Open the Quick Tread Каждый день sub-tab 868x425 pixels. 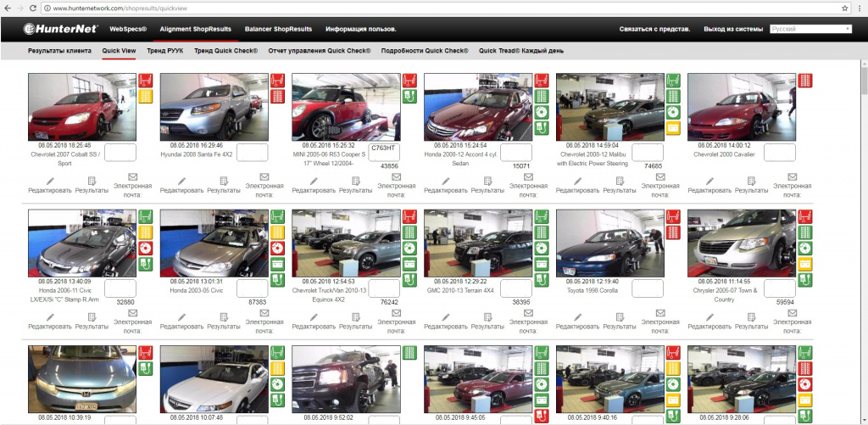coord(521,50)
